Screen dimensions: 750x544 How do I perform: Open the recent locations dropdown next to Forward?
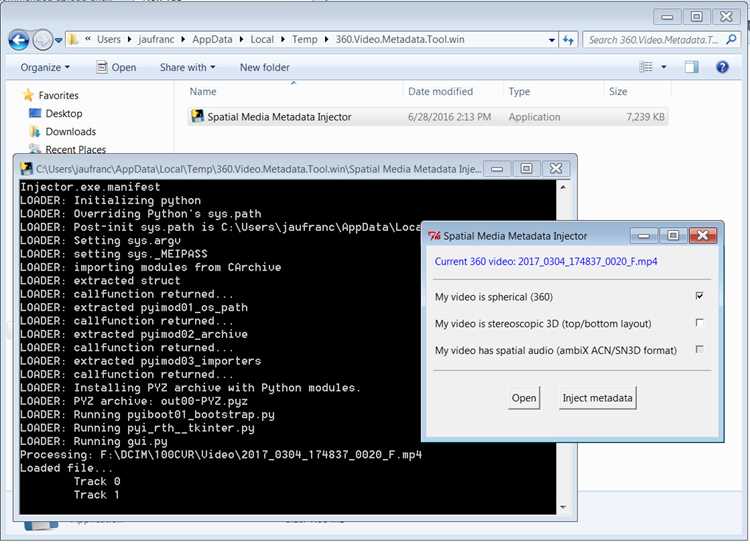coord(58,40)
